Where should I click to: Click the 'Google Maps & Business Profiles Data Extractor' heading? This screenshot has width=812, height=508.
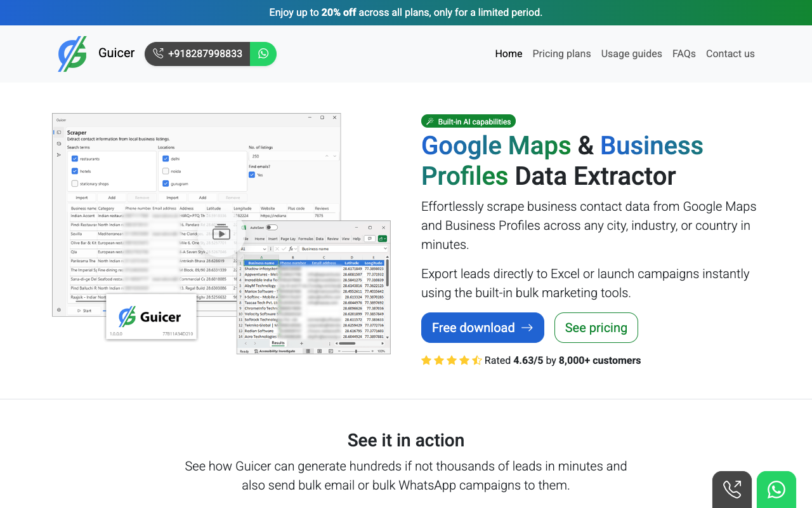click(562, 161)
